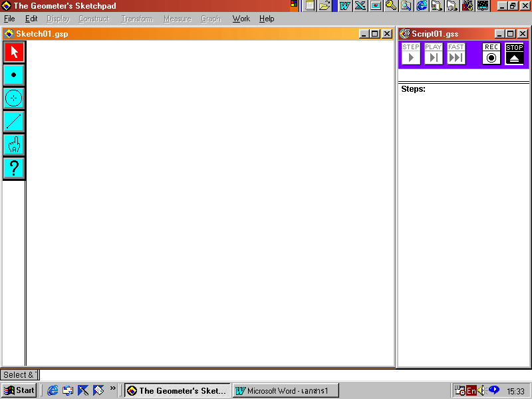The height and width of the screenshot is (399, 532).
Task: Switch to Microsoft Word taskbar button
Action: (286, 390)
